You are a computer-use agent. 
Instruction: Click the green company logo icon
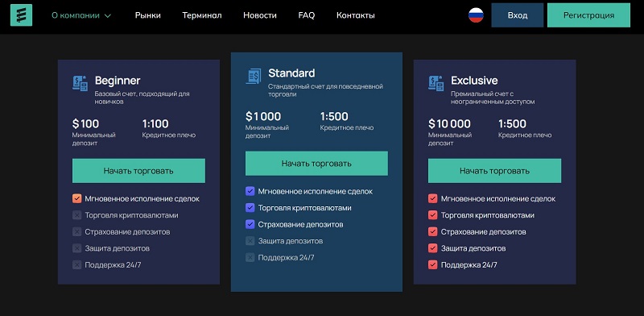[22, 15]
